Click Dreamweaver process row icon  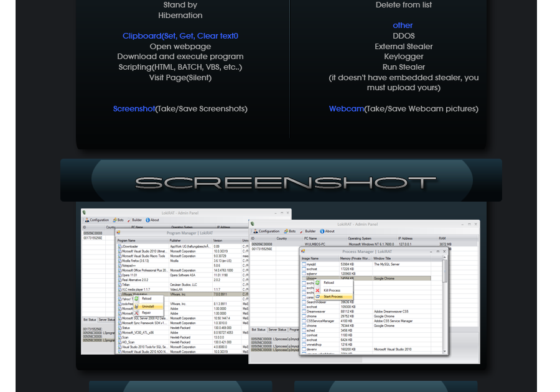[x=304, y=312]
